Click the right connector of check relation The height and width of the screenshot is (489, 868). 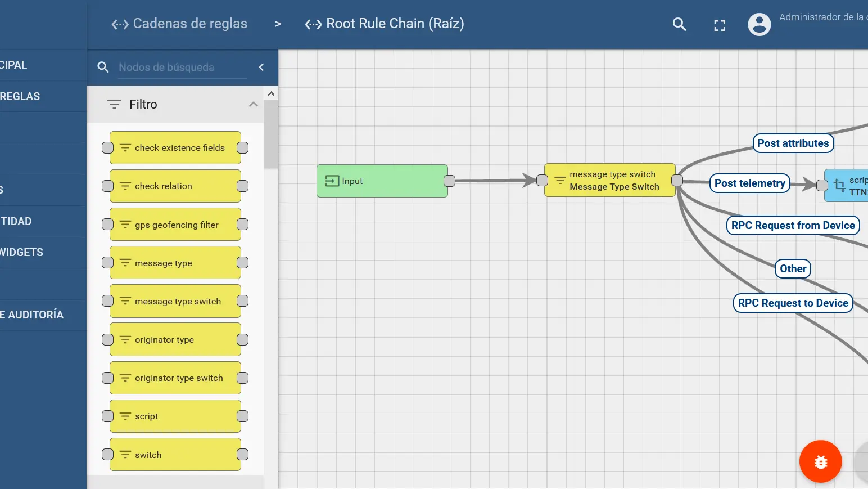[x=243, y=186]
